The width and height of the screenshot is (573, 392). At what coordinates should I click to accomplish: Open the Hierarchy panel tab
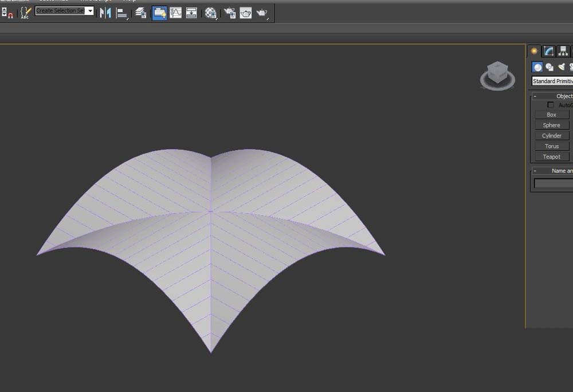click(x=562, y=51)
